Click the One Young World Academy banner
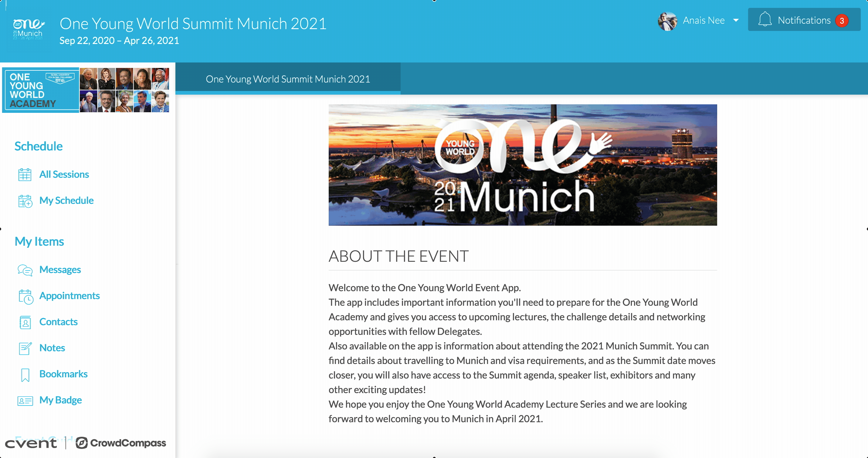The width and height of the screenshot is (868, 458). [x=86, y=90]
